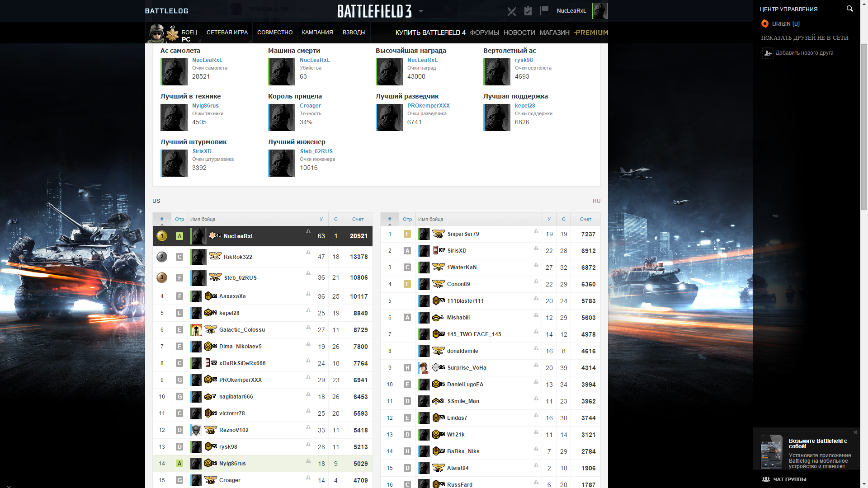Image resolution: width=868 pixels, height=488 pixels.
Task: Click the orange Origin logo icon
Action: pos(764,23)
